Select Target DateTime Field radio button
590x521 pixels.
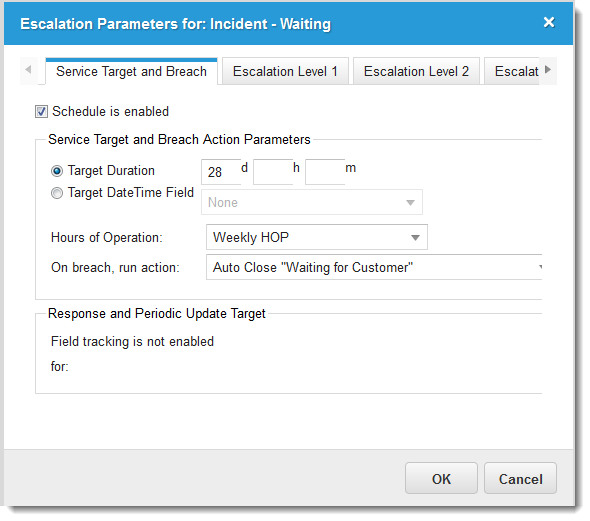point(57,193)
